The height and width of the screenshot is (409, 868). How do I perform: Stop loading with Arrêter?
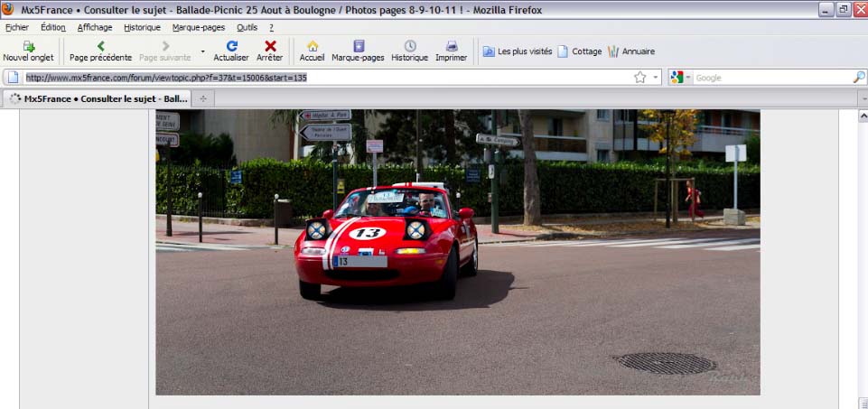tap(270, 51)
